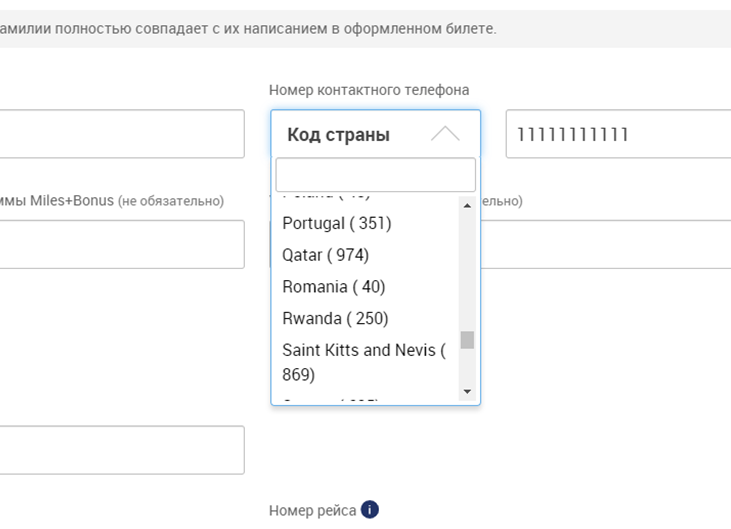Click the country list scrollbar down arrow
Image resolution: width=731 pixels, height=529 pixels.
pos(467,391)
